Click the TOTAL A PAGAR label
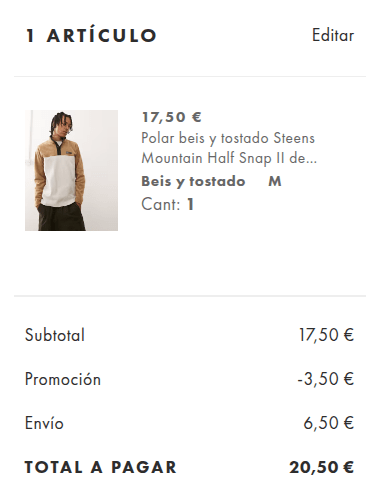Screen dimensions: 384x492 point(100,467)
